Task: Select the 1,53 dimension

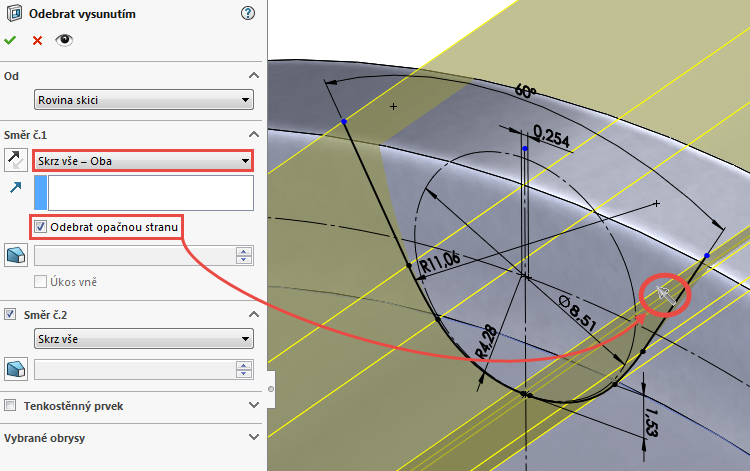Action: pos(651,422)
